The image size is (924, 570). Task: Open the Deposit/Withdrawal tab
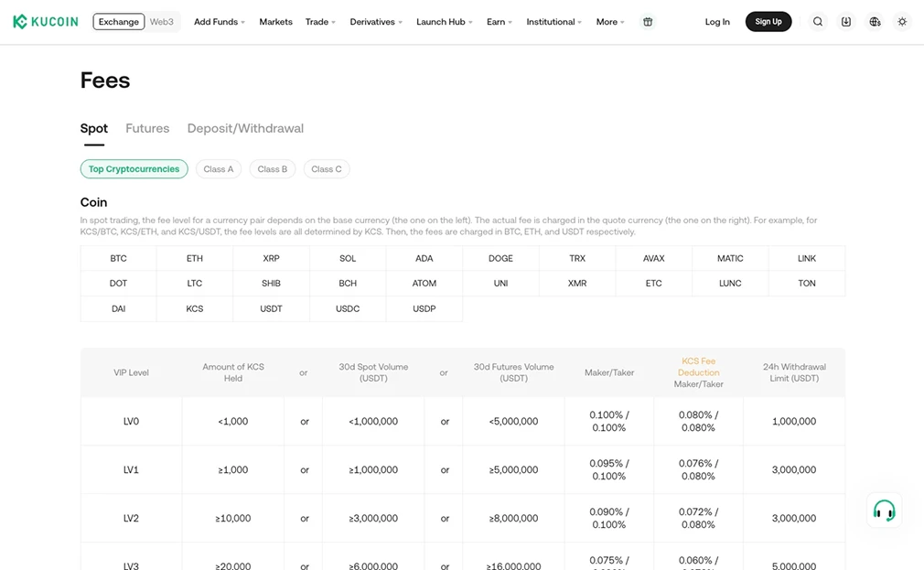245,128
